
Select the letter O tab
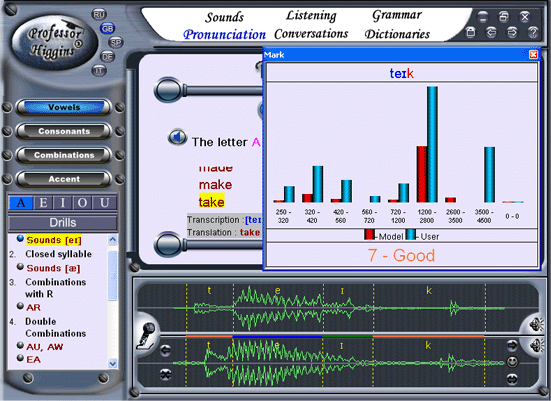point(83,203)
